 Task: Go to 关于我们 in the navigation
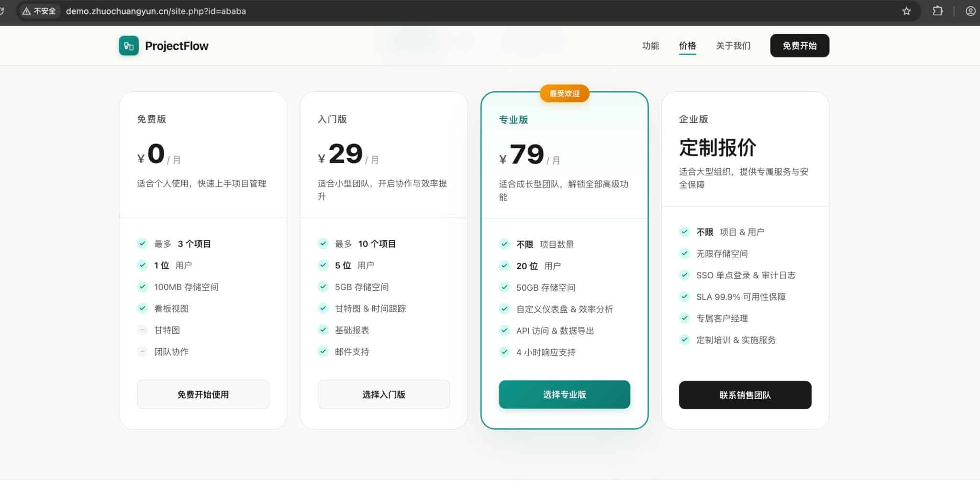point(733,46)
